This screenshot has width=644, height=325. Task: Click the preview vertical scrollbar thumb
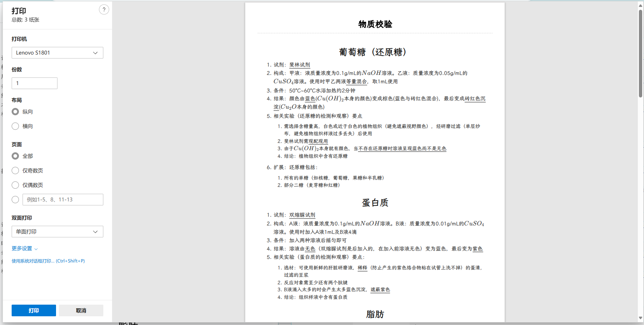(640, 53)
